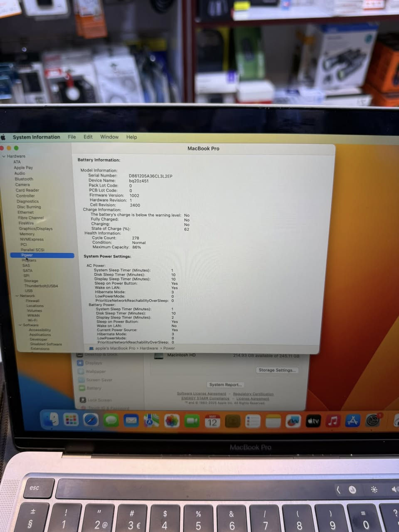Click 'Hardware' in the bottom path bar

pyautogui.click(x=149, y=348)
